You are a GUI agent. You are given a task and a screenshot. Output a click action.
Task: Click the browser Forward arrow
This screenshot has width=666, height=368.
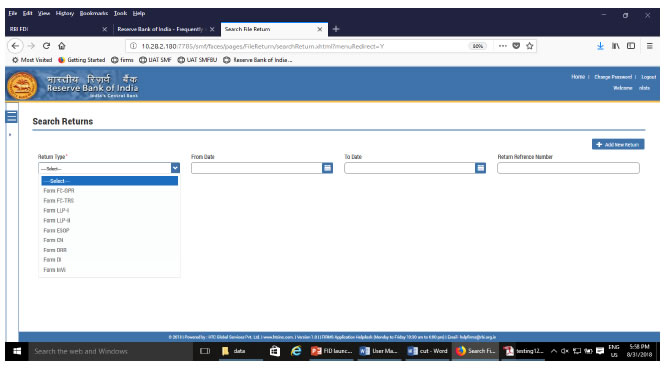point(31,46)
